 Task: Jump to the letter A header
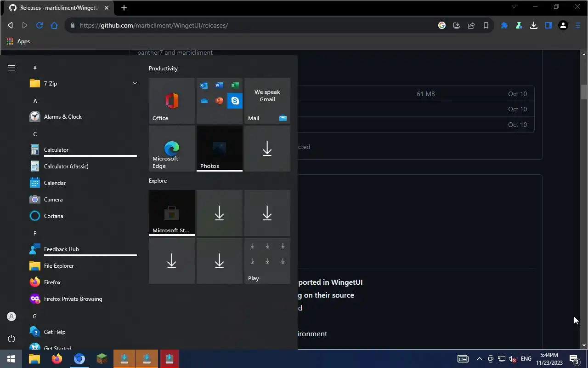tap(35, 101)
